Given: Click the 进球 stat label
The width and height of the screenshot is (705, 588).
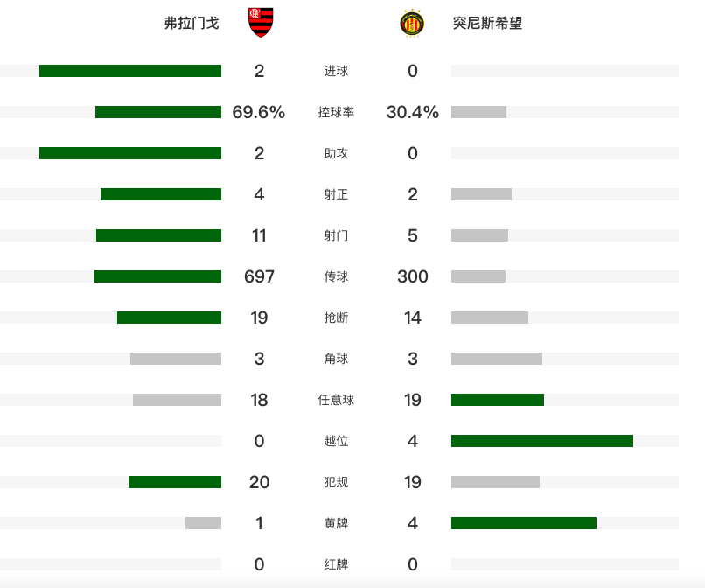Looking at the screenshot, I should coord(336,71).
